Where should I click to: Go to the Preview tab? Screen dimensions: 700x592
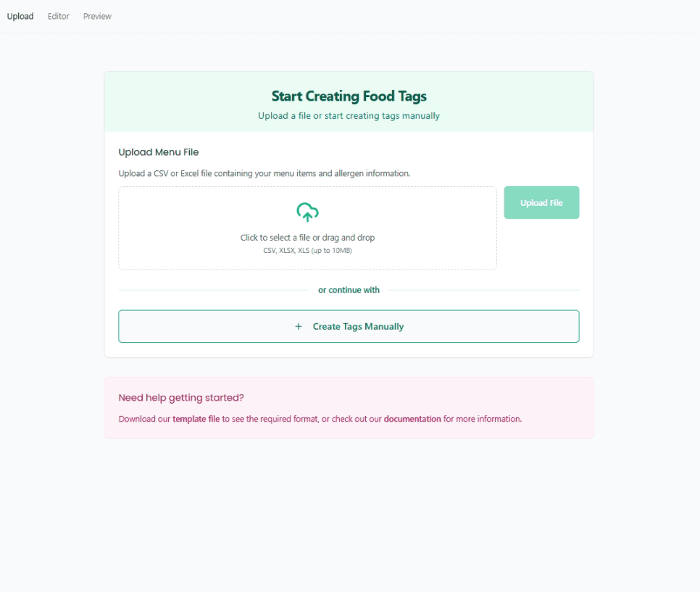pos(97,16)
